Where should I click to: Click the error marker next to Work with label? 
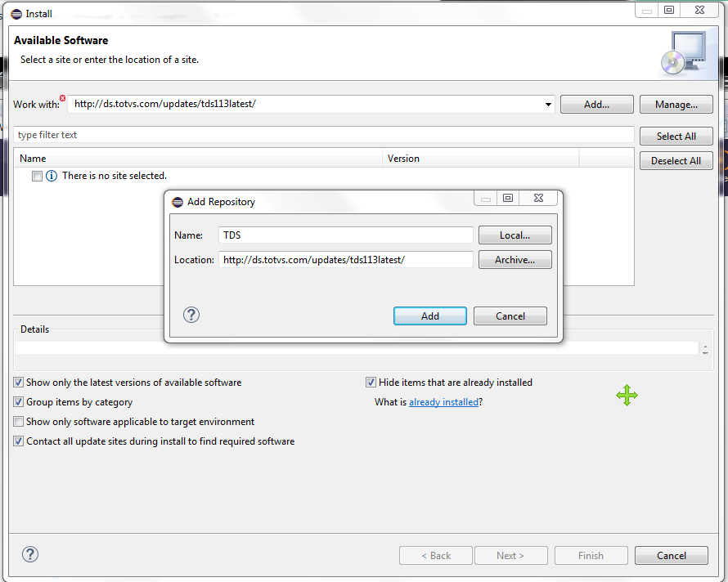(x=63, y=96)
